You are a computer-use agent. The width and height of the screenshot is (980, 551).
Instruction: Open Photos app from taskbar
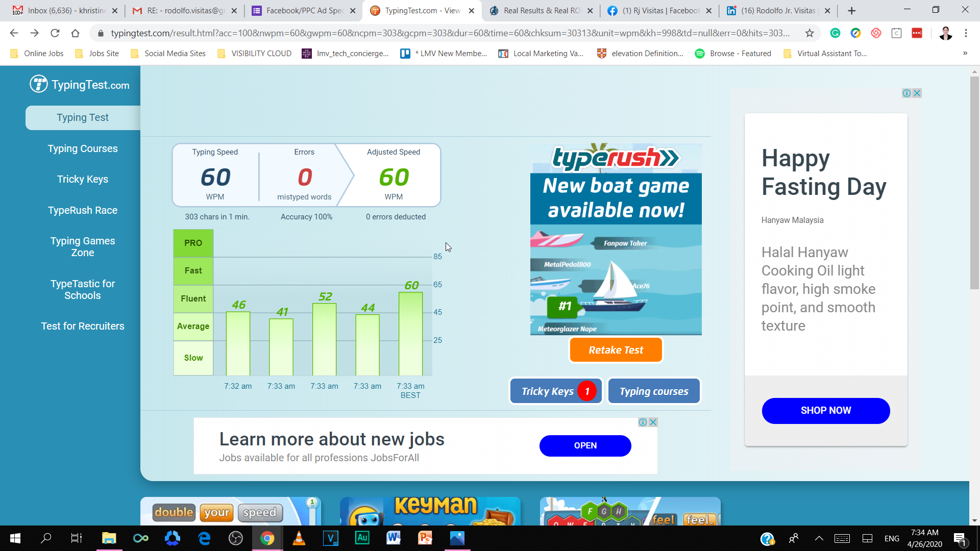click(457, 538)
